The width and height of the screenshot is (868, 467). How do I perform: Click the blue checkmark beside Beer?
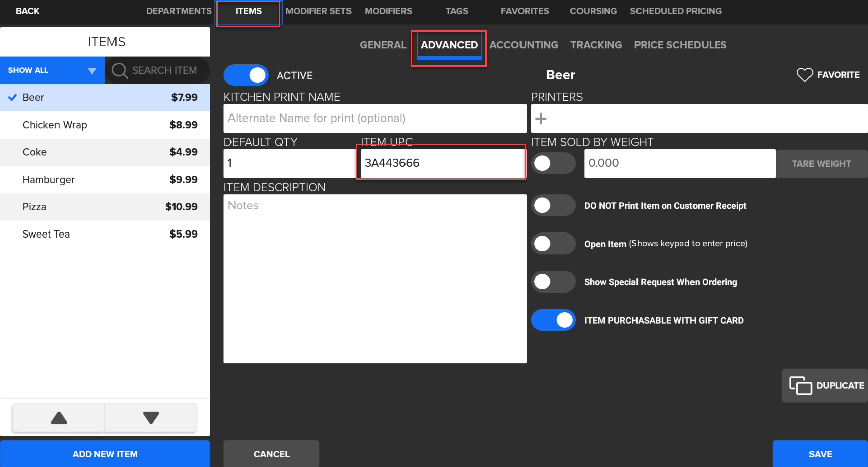click(13, 97)
